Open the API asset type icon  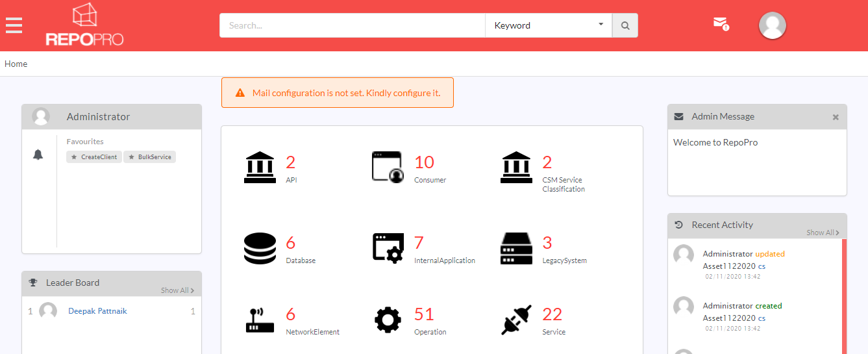pyautogui.click(x=260, y=168)
